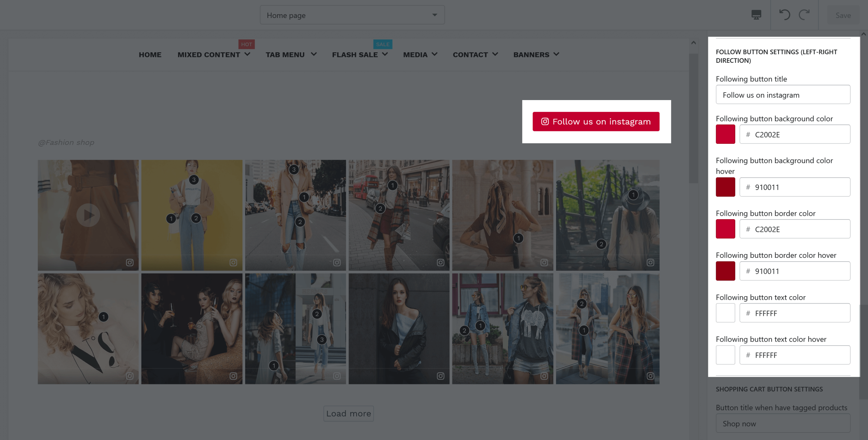Click the undo arrow icon
868x440 pixels.
coord(785,15)
